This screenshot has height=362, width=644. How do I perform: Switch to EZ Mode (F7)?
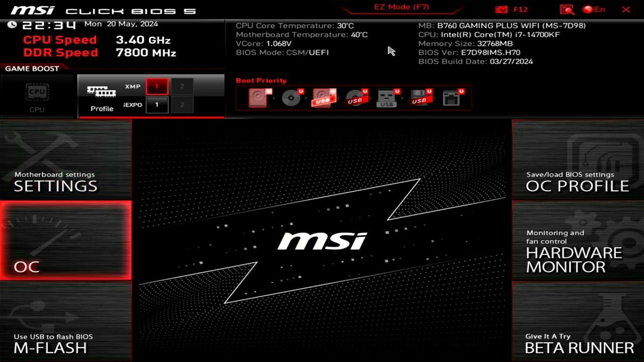pos(401,7)
